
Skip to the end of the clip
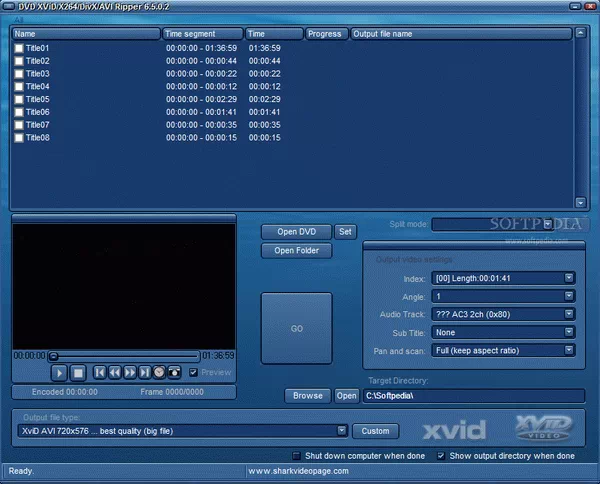click(145, 372)
